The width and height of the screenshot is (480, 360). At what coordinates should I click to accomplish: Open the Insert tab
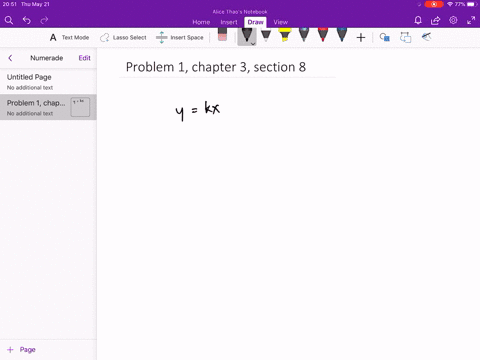(229, 22)
